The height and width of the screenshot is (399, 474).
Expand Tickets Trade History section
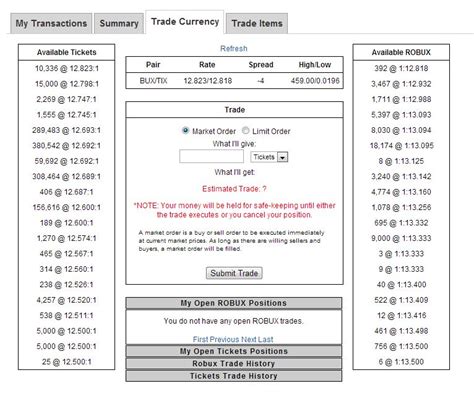pos(234,376)
